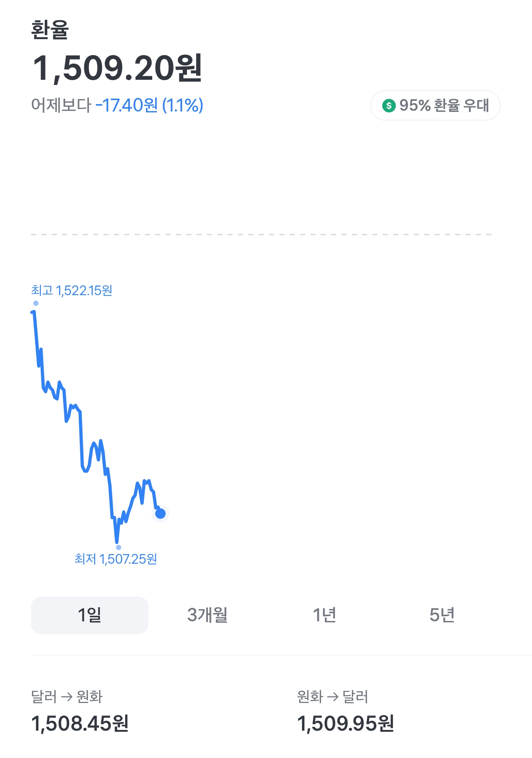Viewport: 532px width, 758px height.
Task: Click the 최저 low point marker dot
Action: [x=119, y=547]
